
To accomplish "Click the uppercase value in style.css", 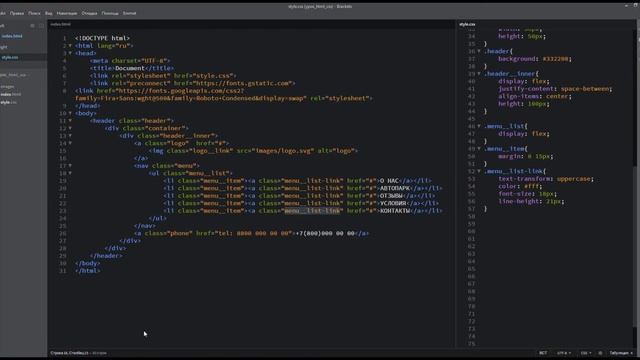I will pyautogui.click(x=573, y=179).
